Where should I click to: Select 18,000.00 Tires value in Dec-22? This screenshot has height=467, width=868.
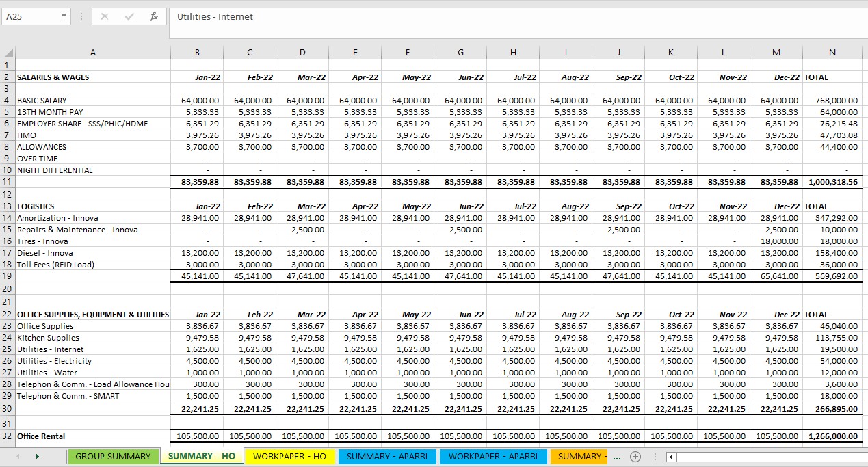(776, 241)
